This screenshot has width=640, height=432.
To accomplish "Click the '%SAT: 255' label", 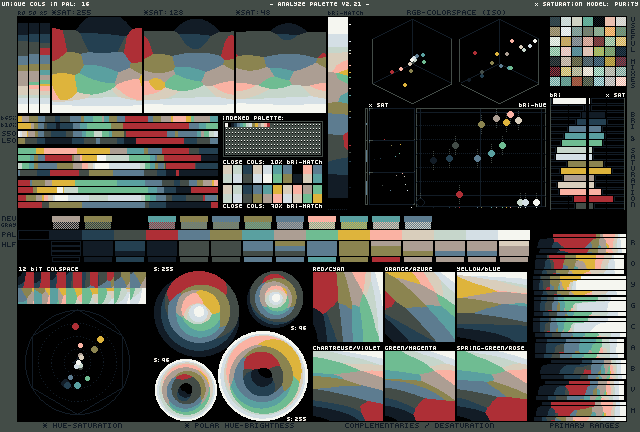I will pyautogui.click(x=71, y=13).
